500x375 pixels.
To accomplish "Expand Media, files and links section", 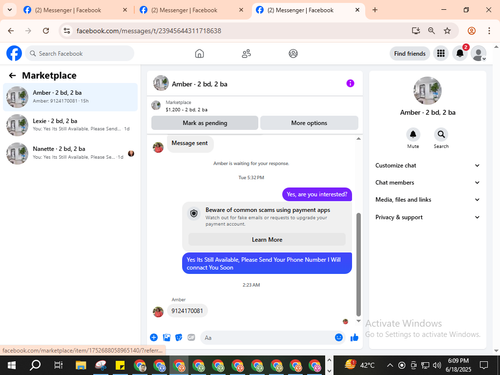I will [428, 200].
